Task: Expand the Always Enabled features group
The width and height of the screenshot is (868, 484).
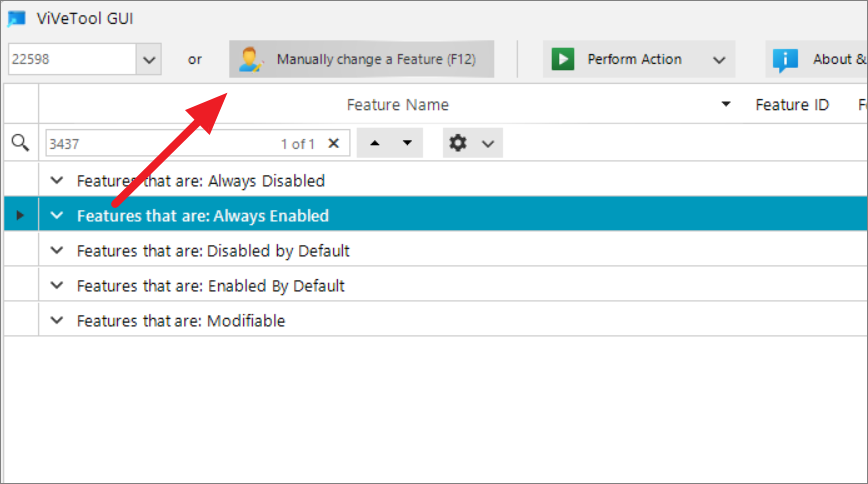Action: 56,215
